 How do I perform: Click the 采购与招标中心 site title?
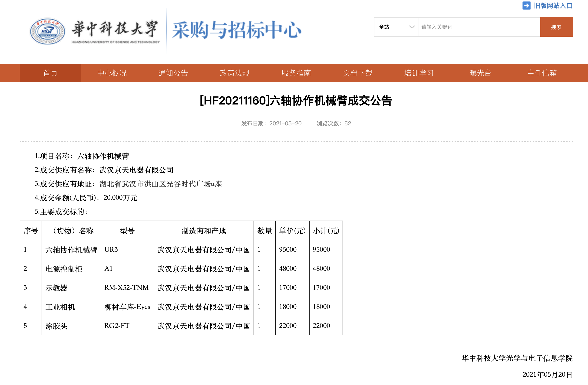point(237,30)
